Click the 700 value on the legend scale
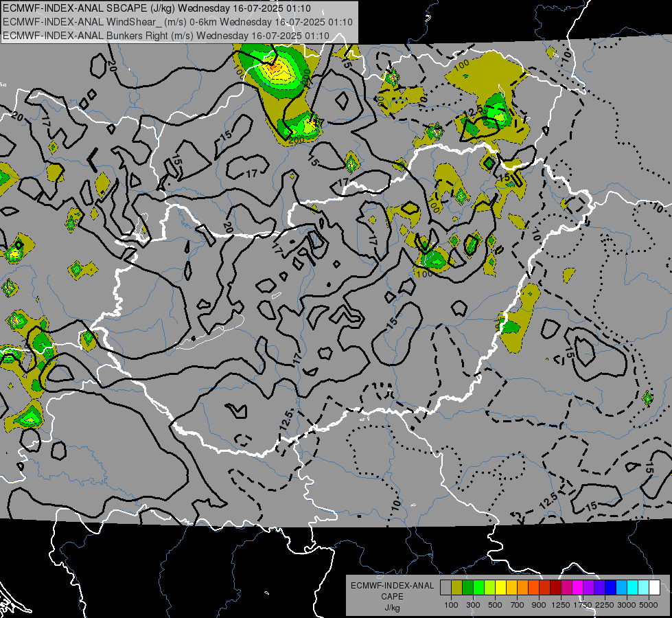This screenshot has height=618, width=672. [x=518, y=605]
